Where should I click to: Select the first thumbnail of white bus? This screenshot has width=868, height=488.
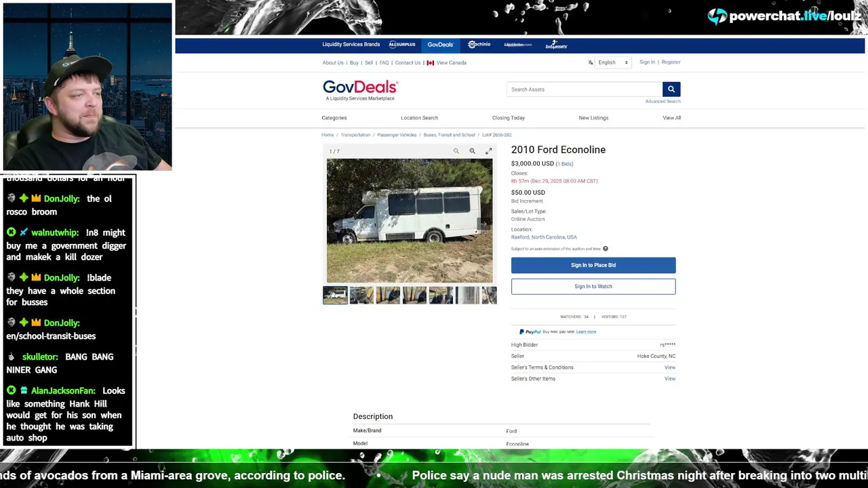click(335, 295)
